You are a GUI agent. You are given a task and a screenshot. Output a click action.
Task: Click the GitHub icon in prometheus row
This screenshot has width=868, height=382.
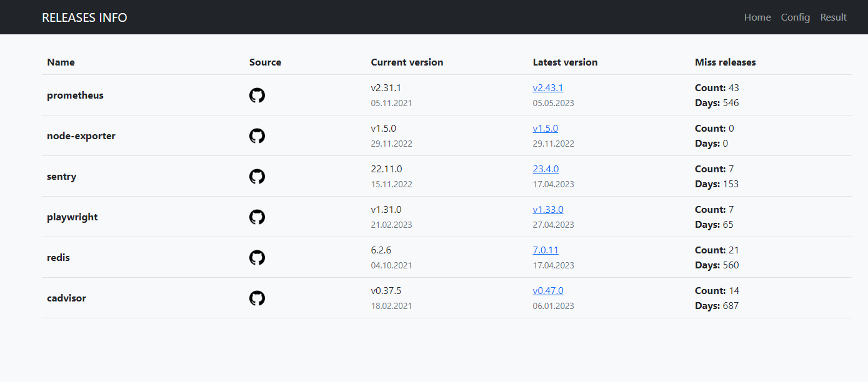point(257,95)
